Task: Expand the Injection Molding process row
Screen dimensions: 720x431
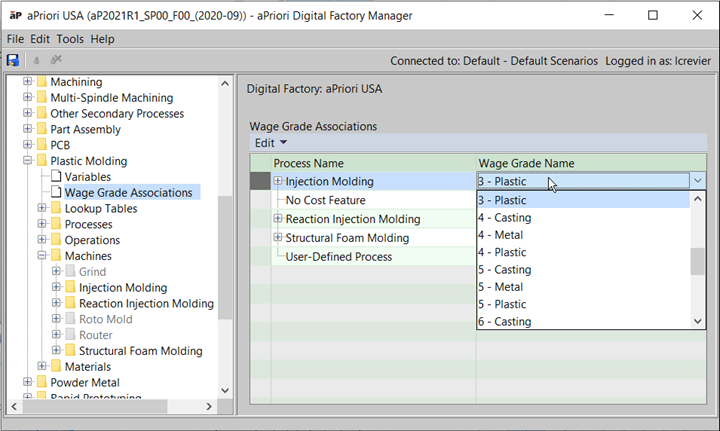Action: 278,181
